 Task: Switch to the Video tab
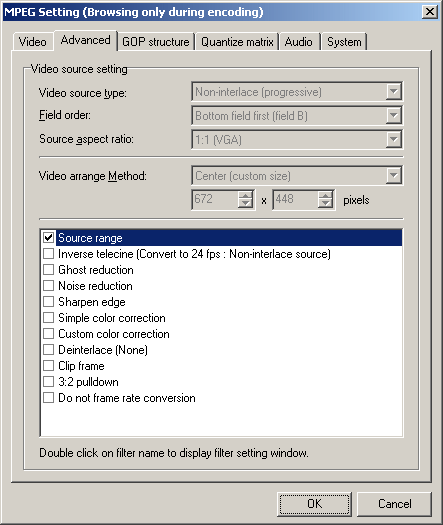tap(33, 42)
